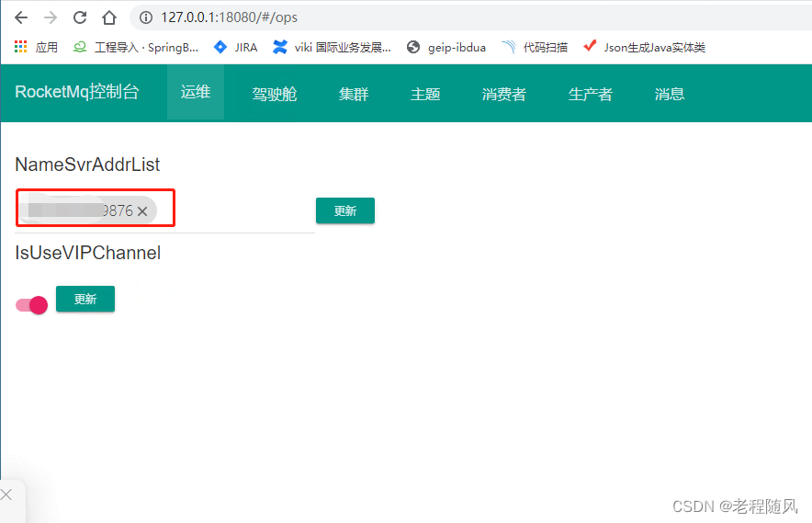Open the 工程导入 · SpringB... bookmark
The width and height of the screenshot is (812, 523).
point(136,47)
